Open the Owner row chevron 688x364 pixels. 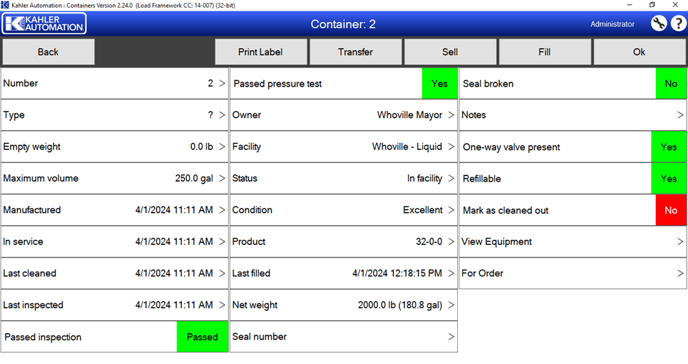451,115
